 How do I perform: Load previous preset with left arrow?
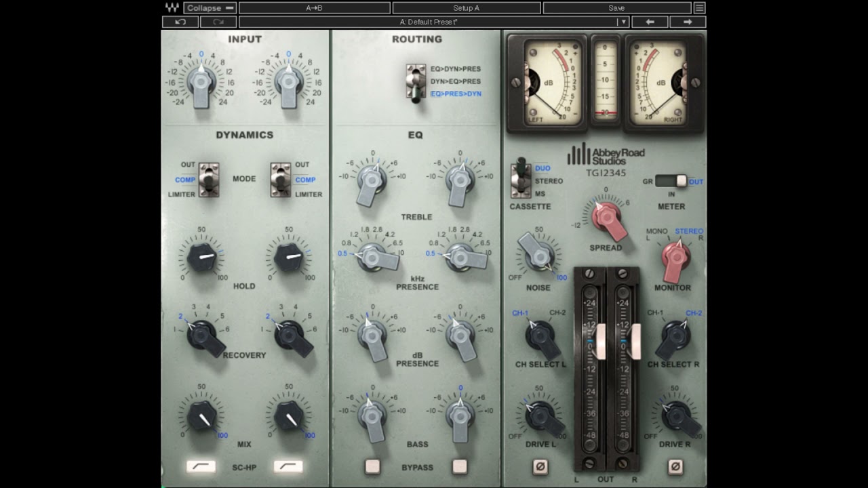[x=650, y=22]
